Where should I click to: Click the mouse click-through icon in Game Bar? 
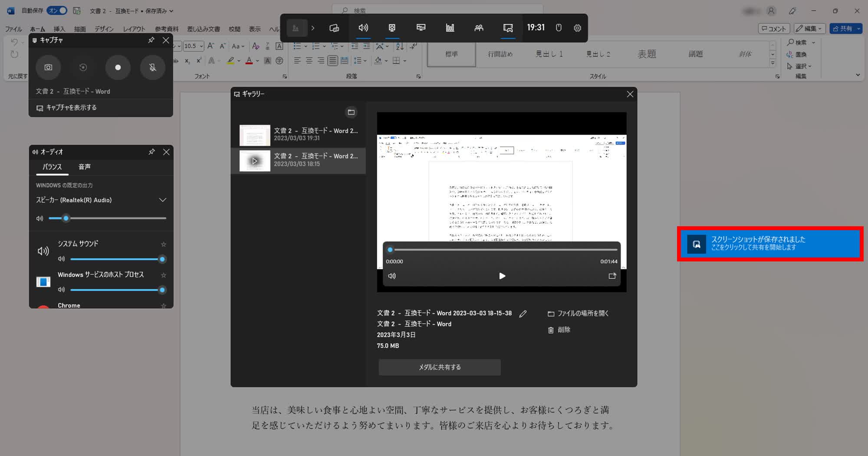coord(559,28)
